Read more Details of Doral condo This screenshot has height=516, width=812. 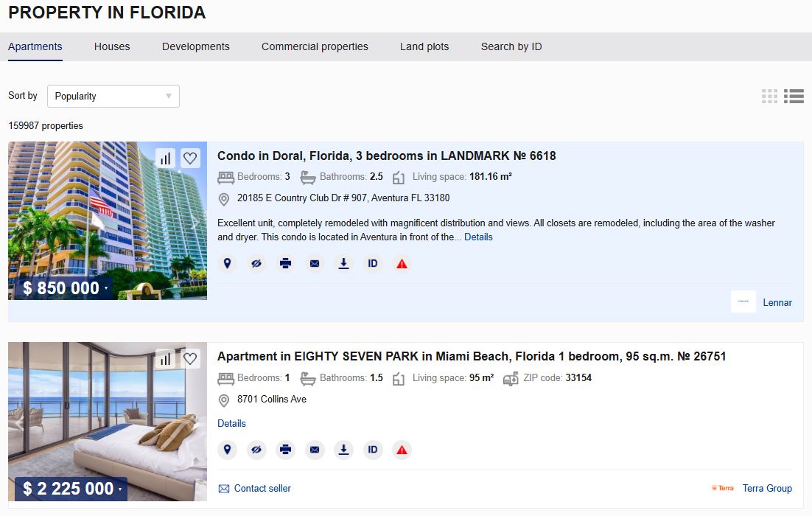pos(478,237)
